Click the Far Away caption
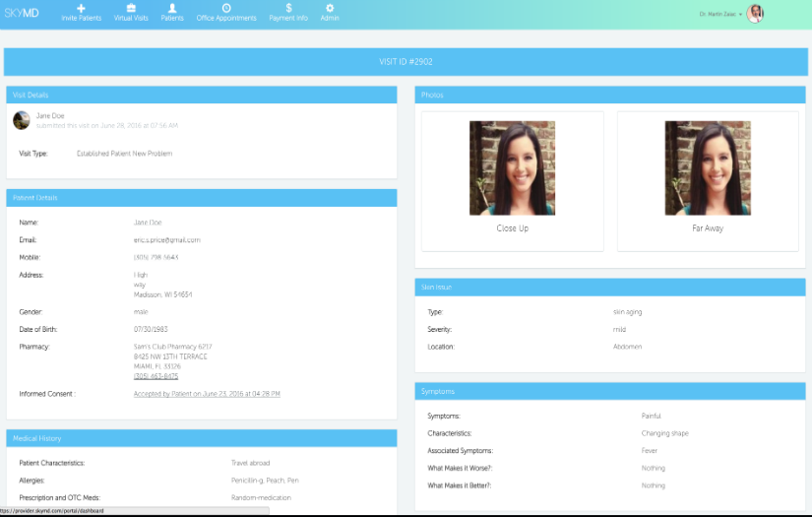Screen dimensions: 812x517 [x=708, y=228]
